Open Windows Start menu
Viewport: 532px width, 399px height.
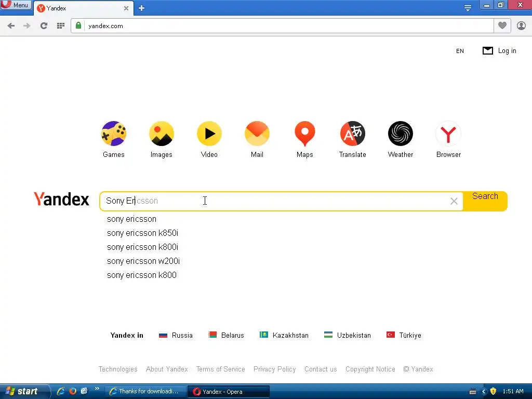click(24, 391)
